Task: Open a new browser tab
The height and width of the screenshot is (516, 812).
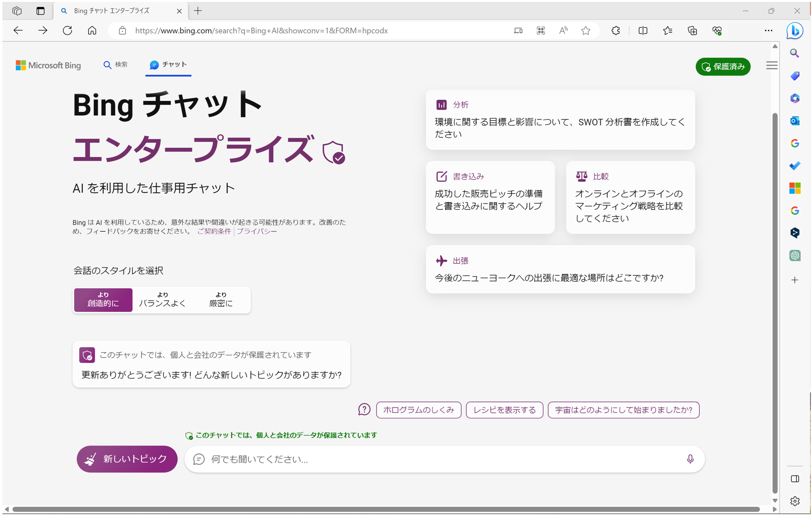Action: [x=198, y=10]
